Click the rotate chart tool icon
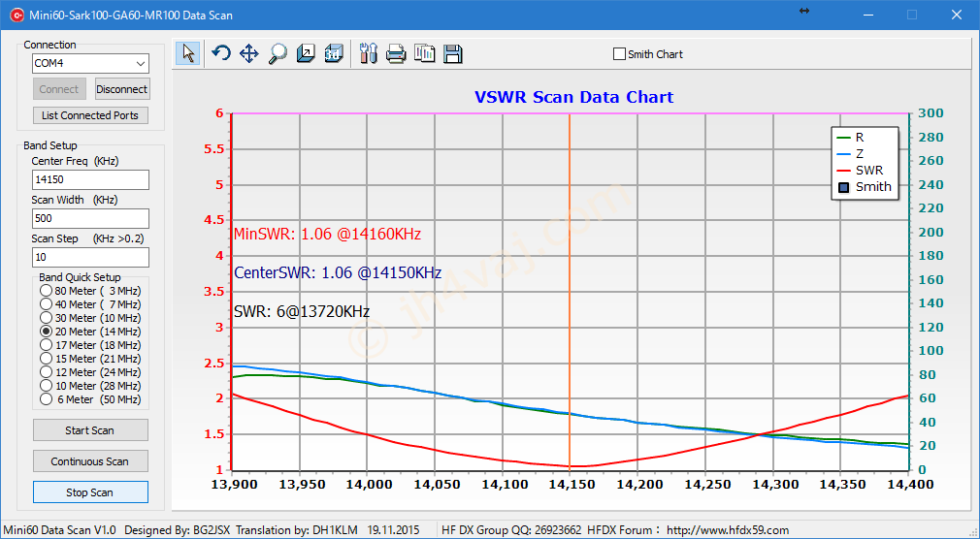Viewport: 980px width, 539px height. pos(220,53)
